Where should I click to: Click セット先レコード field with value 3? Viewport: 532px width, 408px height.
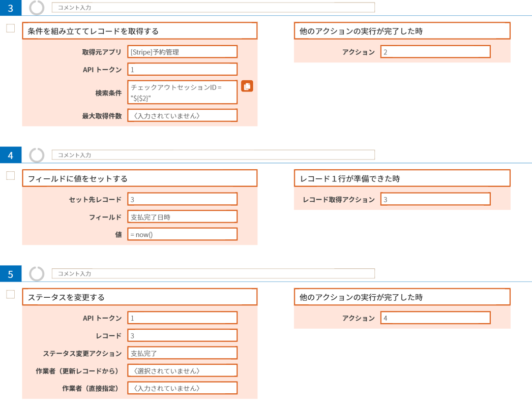182,199
